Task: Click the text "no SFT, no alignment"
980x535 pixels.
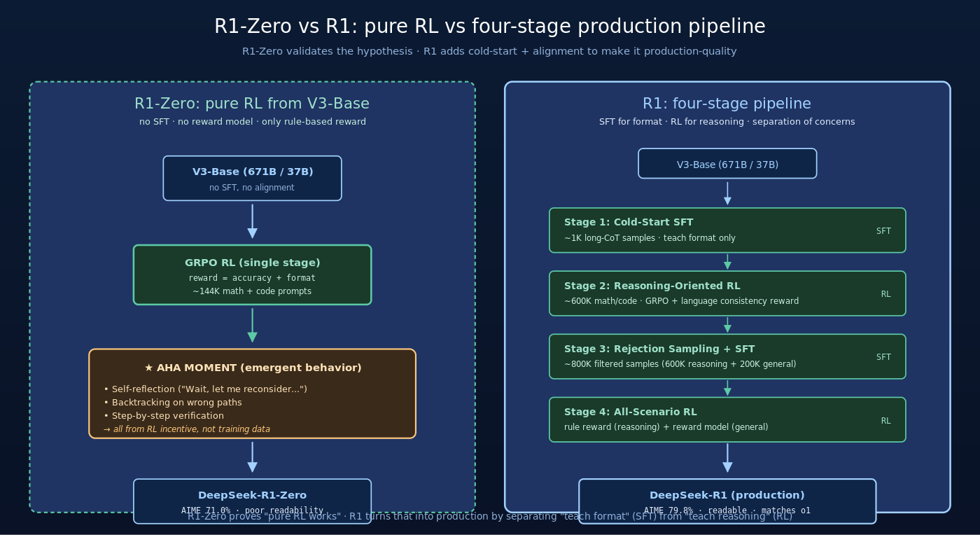Action: (x=252, y=188)
